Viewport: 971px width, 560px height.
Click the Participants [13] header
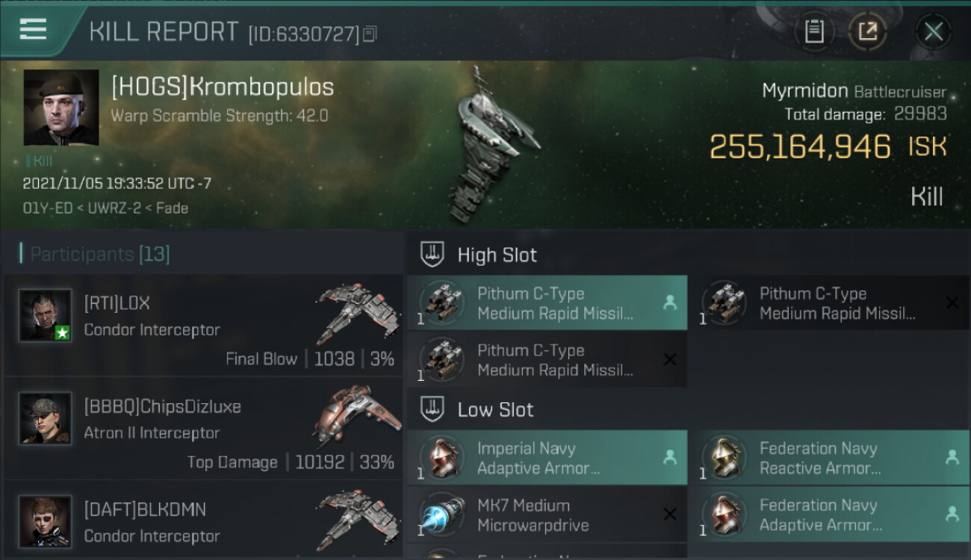[x=99, y=254]
